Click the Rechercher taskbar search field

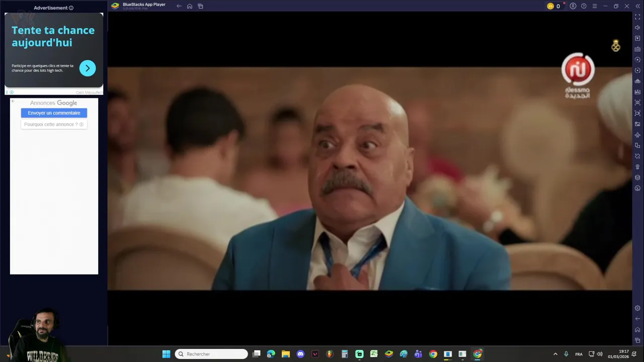(211, 354)
